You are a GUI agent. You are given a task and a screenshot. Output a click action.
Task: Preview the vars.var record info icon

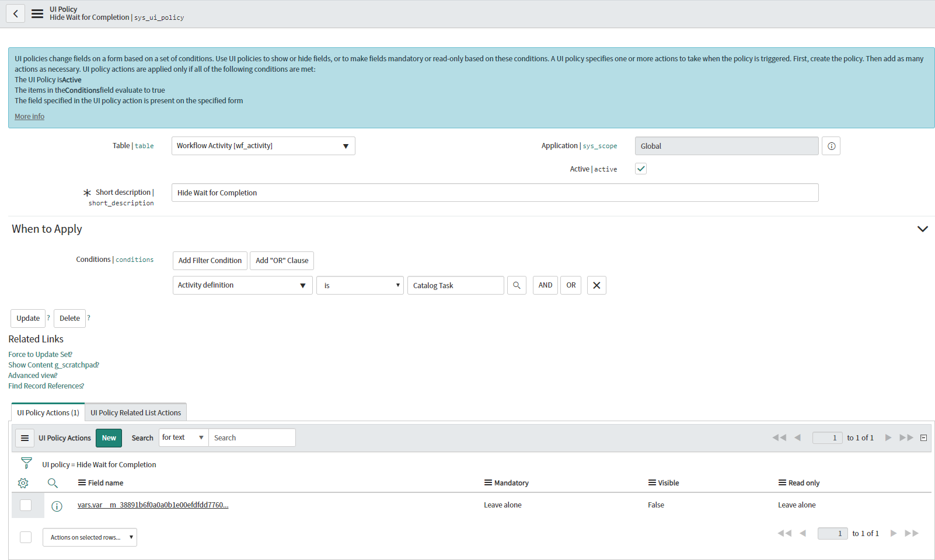(x=57, y=506)
